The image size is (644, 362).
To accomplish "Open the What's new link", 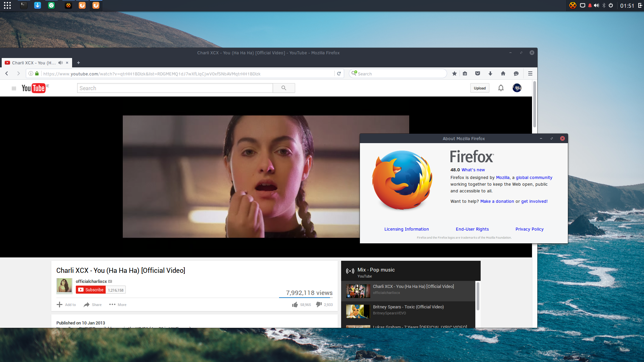I will pyautogui.click(x=473, y=170).
